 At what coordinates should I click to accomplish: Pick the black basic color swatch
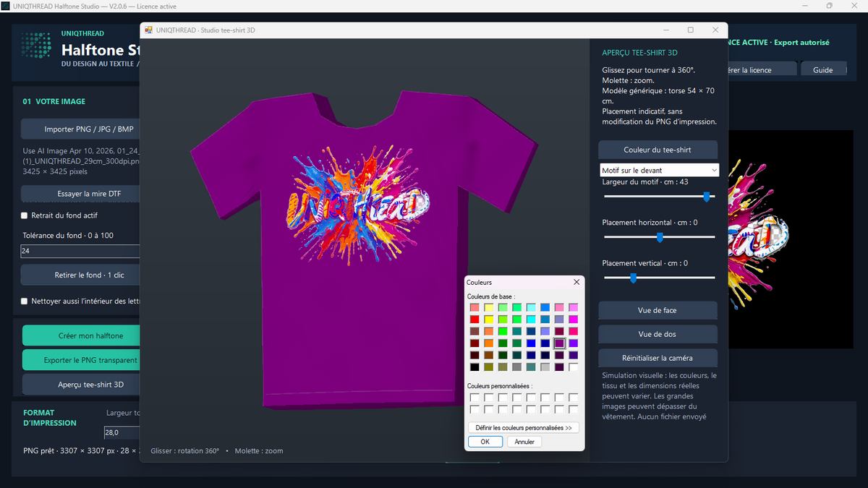click(475, 367)
